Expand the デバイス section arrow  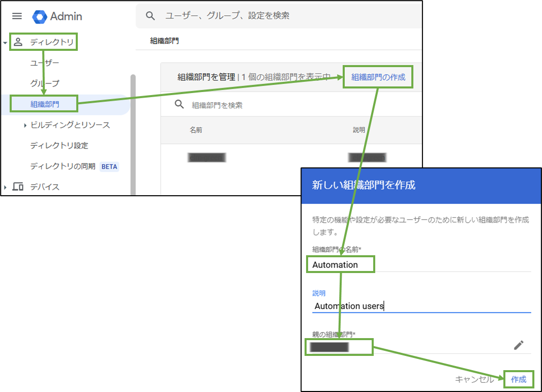tap(5, 187)
